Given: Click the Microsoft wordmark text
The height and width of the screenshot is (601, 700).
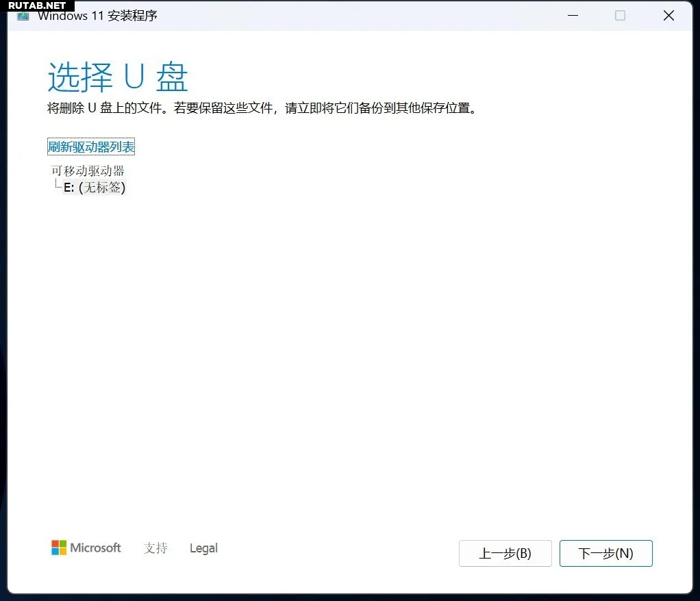Looking at the screenshot, I should (x=95, y=548).
